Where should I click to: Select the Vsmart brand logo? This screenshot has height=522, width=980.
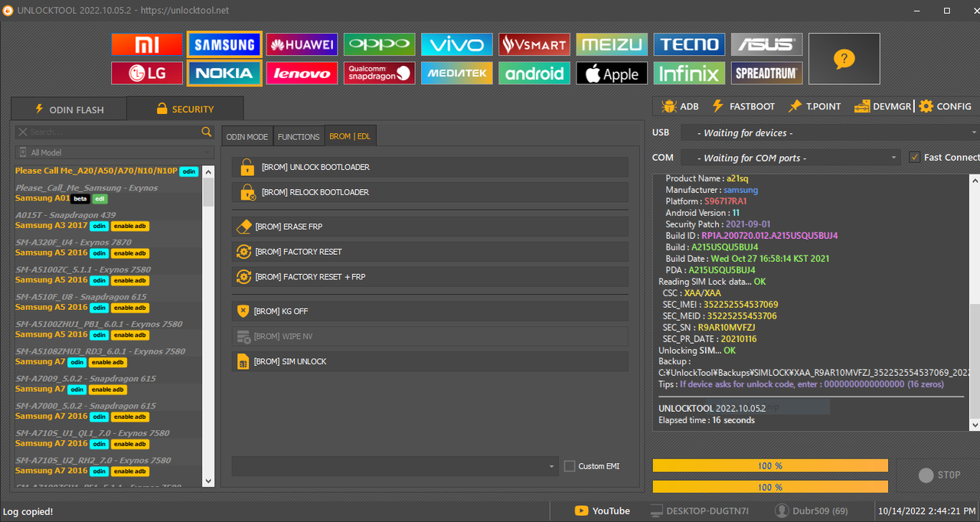pos(534,44)
